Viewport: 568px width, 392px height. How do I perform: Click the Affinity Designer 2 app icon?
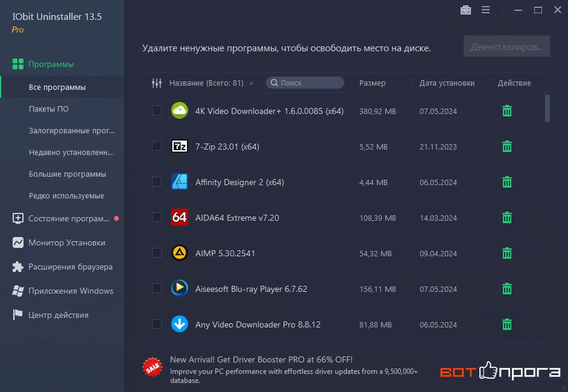179,182
